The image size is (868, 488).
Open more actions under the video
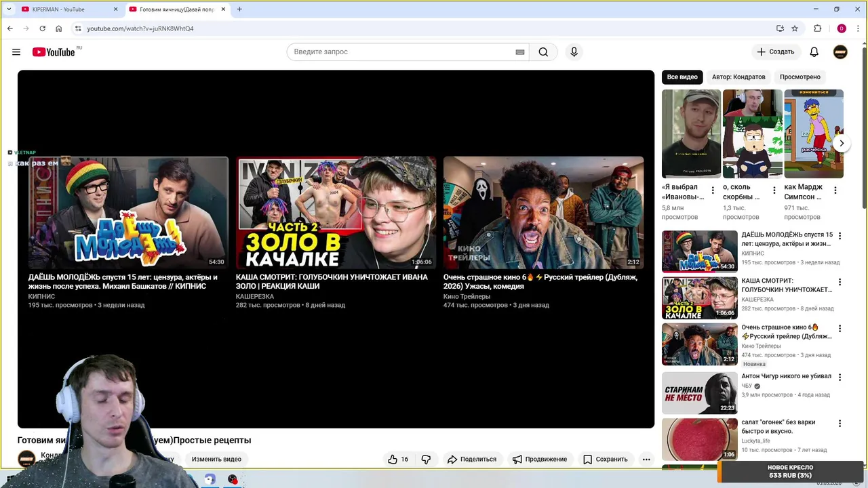[646, 460]
